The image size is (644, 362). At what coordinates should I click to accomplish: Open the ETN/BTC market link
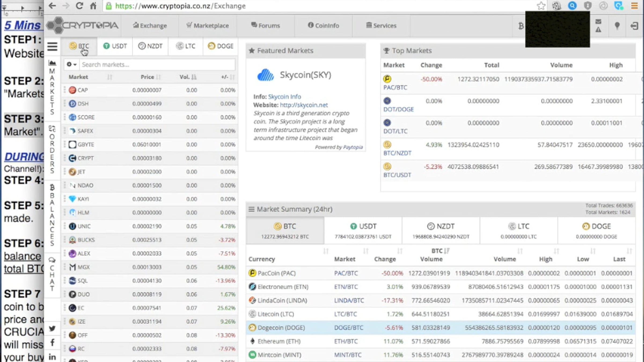tap(346, 287)
